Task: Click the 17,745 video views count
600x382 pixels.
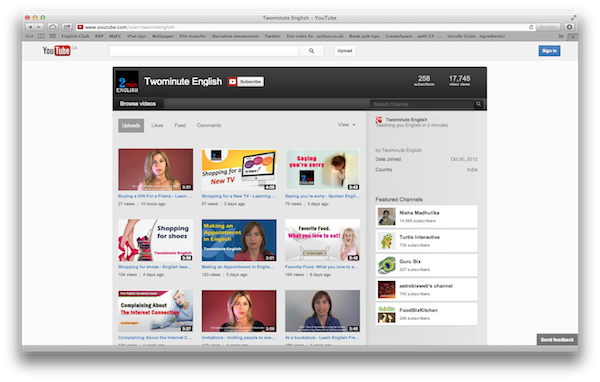Action: (460, 80)
